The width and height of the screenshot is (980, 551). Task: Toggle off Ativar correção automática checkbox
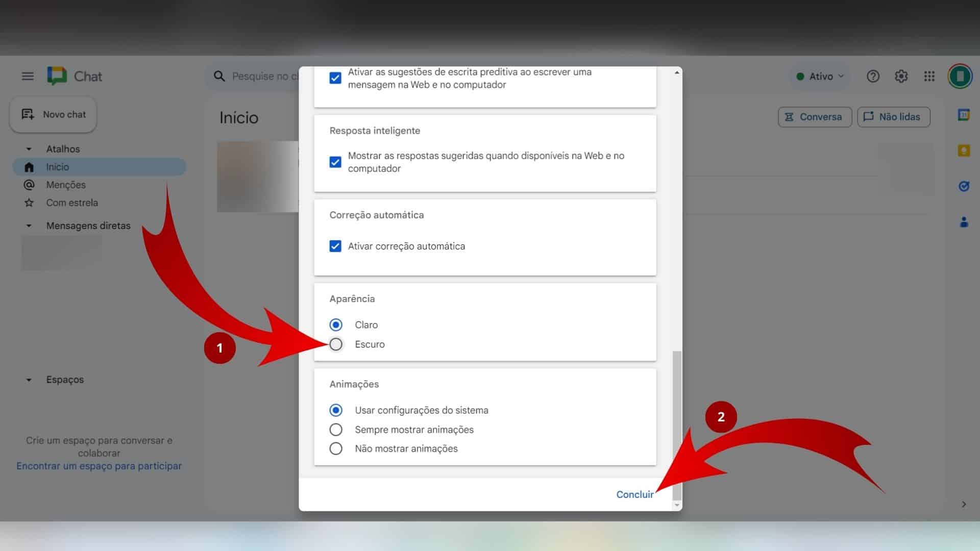(334, 245)
